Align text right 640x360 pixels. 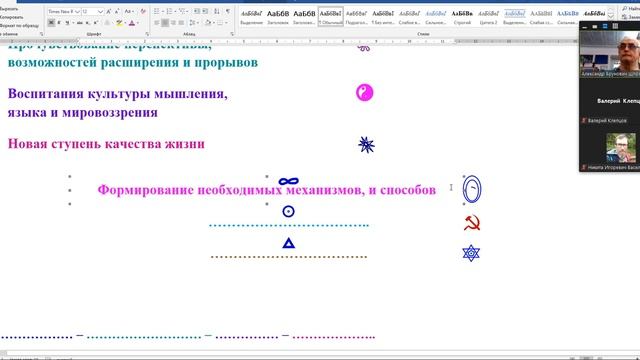tap(173, 23)
